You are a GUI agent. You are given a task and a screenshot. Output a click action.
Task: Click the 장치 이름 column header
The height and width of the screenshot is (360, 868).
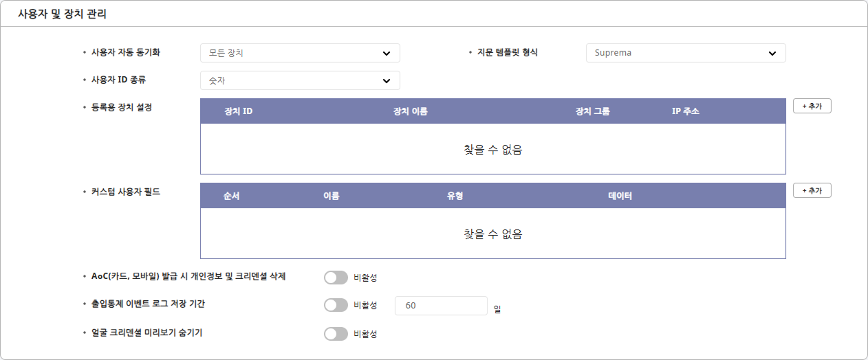tap(410, 111)
